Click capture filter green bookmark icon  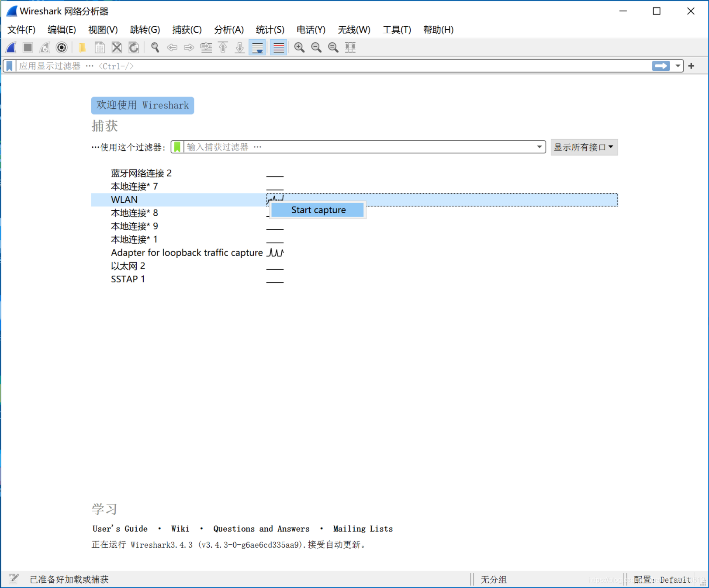[x=177, y=147]
